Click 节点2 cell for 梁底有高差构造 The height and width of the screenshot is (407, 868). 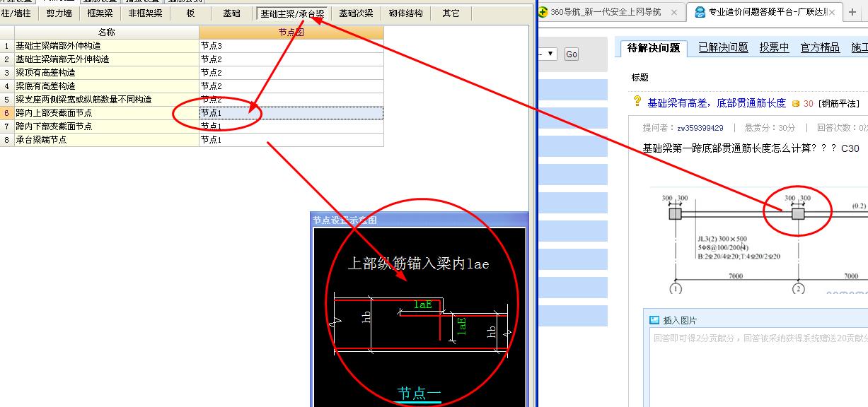pyautogui.click(x=291, y=86)
